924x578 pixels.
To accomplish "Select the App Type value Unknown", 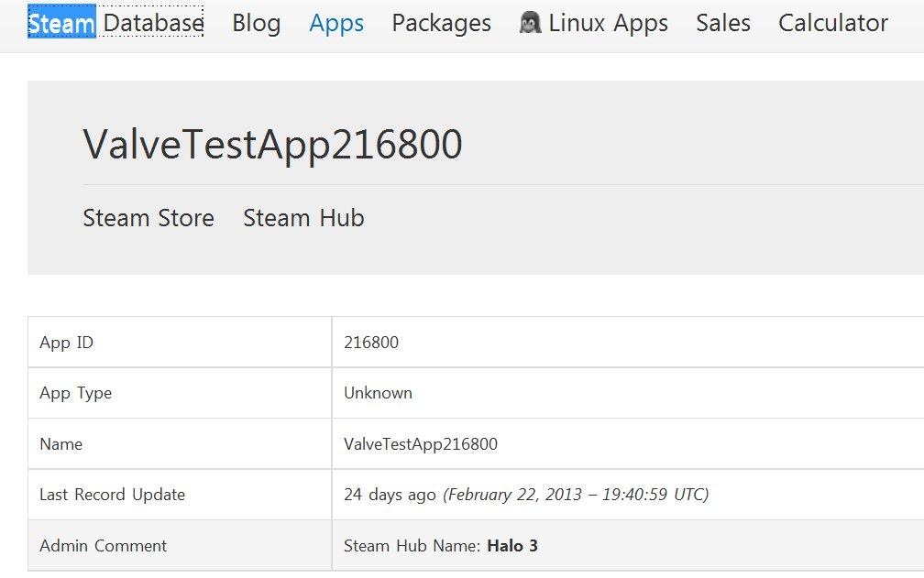I will [379, 393].
